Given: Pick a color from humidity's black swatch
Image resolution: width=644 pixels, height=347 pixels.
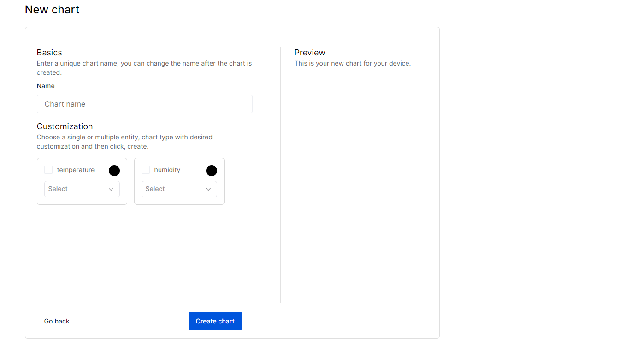Looking at the screenshot, I should pyautogui.click(x=212, y=171).
